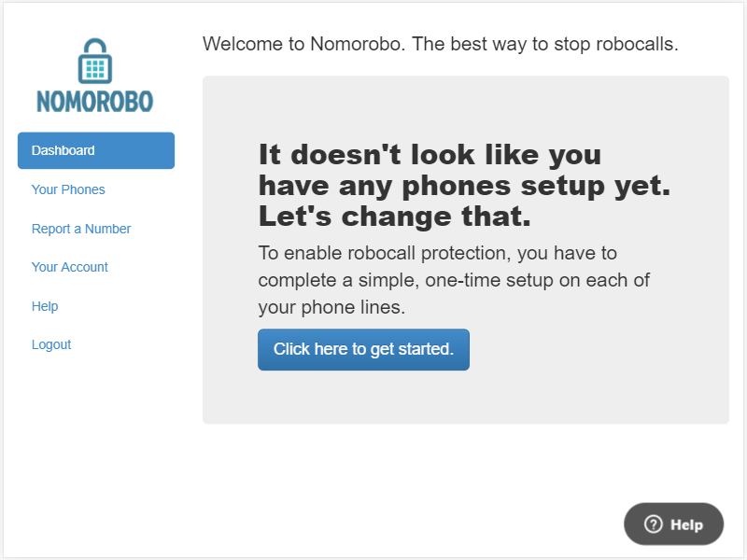Click the 'Let's change that.' heading line

point(394,217)
